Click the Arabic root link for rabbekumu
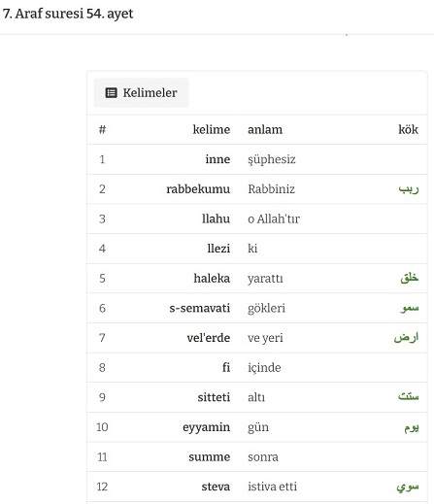434x504 pixels. 409,188
